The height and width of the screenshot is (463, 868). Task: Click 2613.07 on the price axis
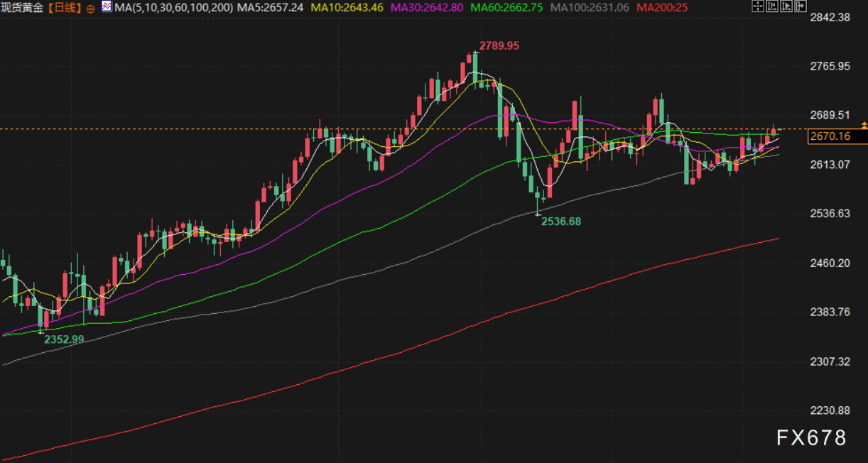click(x=830, y=165)
